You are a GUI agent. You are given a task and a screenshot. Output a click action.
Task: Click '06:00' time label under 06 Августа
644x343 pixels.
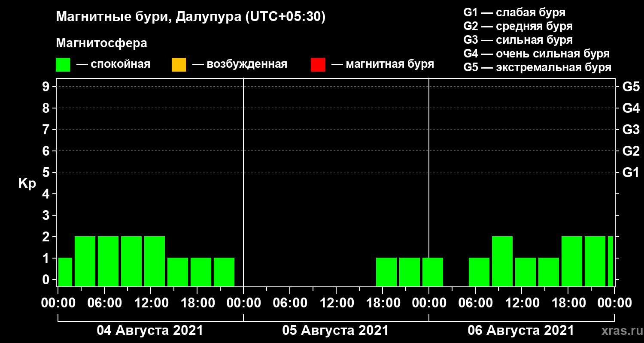[x=475, y=303]
